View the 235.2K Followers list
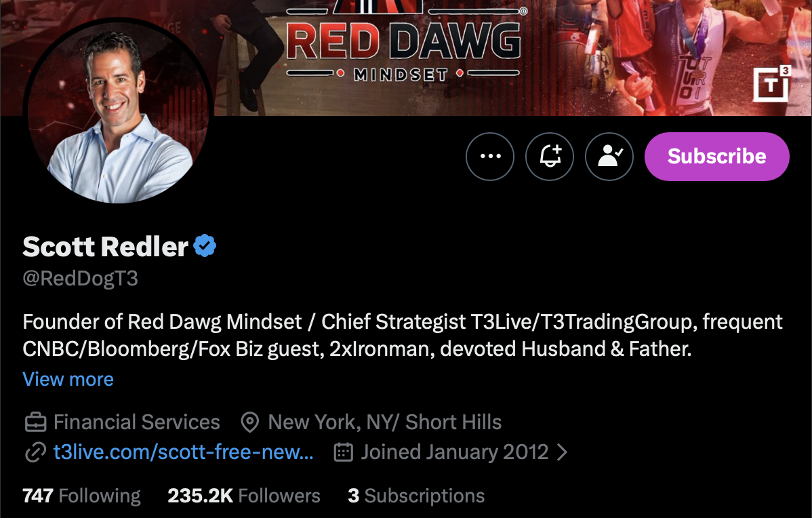 click(x=244, y=496)
